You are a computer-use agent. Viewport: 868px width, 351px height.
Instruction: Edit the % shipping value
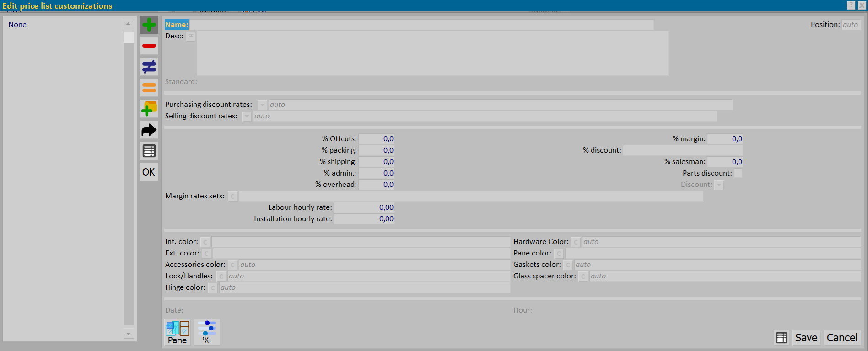tap(376, 162)
